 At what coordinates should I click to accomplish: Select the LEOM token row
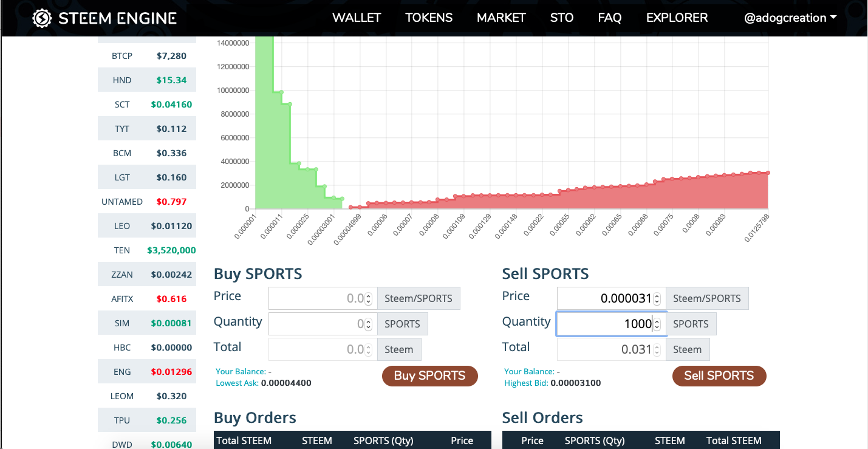click(x=147, y=396)
